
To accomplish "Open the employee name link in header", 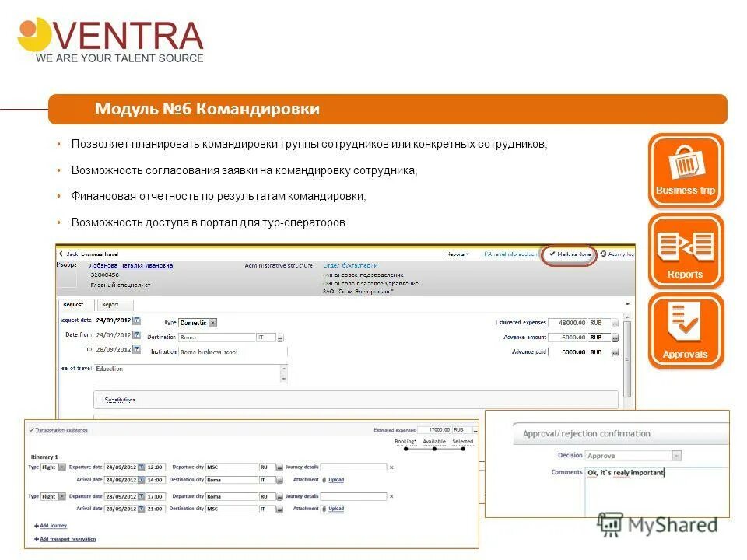I will [131, 265].
